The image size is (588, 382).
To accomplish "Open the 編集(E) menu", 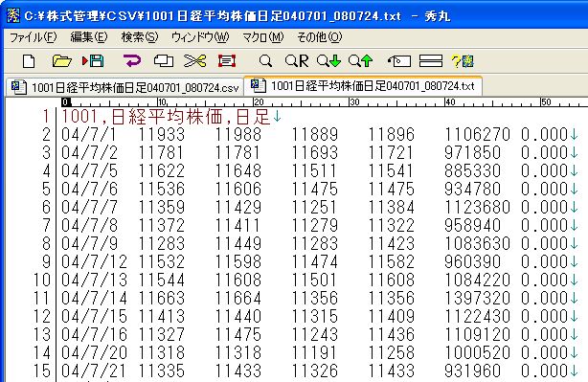I will [x=89, y=37].
